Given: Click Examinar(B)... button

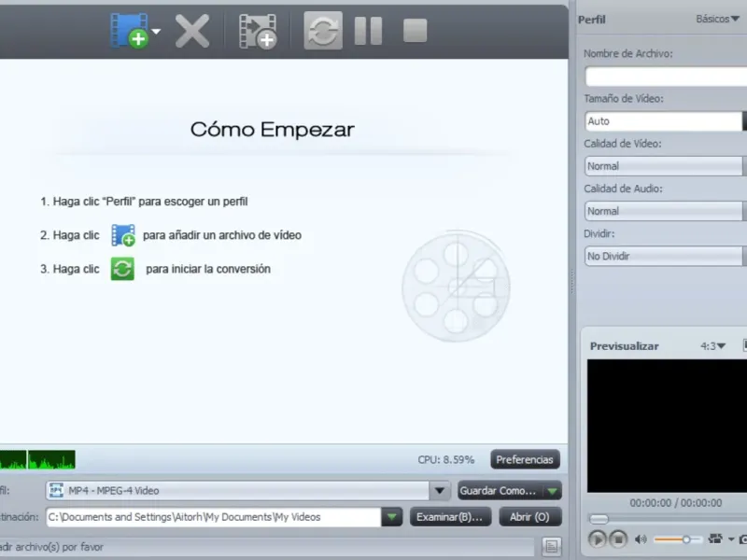Looking at the screenshot, I should [450, 517].
